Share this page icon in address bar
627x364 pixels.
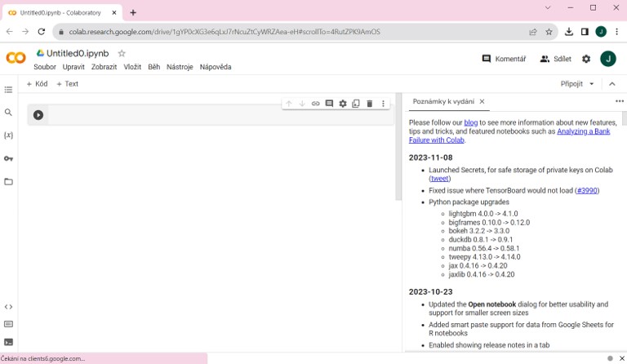(x=533, y=32)
